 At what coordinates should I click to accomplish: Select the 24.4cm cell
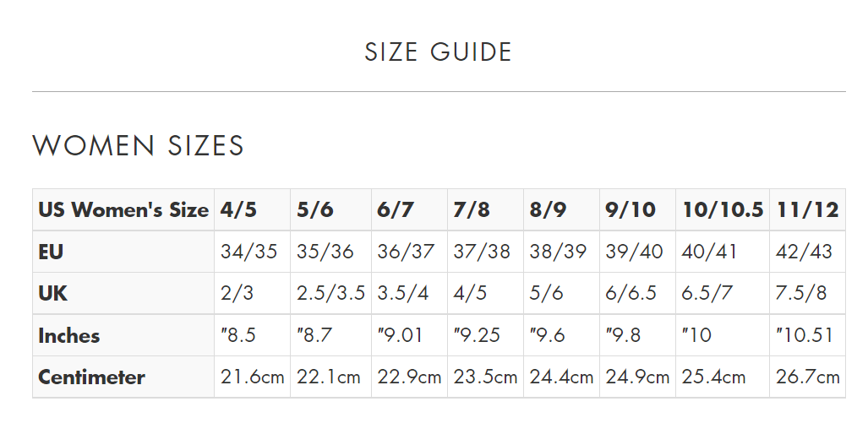[561, 377]
